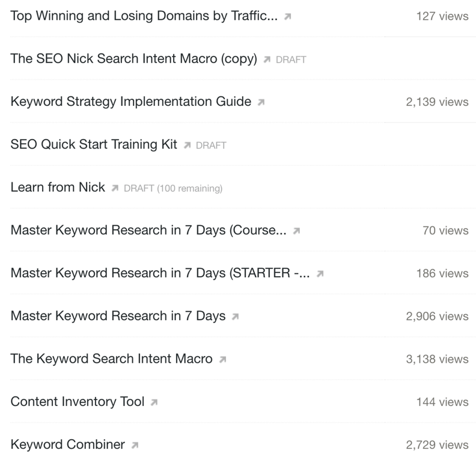The width and height of the screenshot is (476, 462).
Task: Click arrow icon next to Keyword Search Intent Macro
Action: pos(222,360)
